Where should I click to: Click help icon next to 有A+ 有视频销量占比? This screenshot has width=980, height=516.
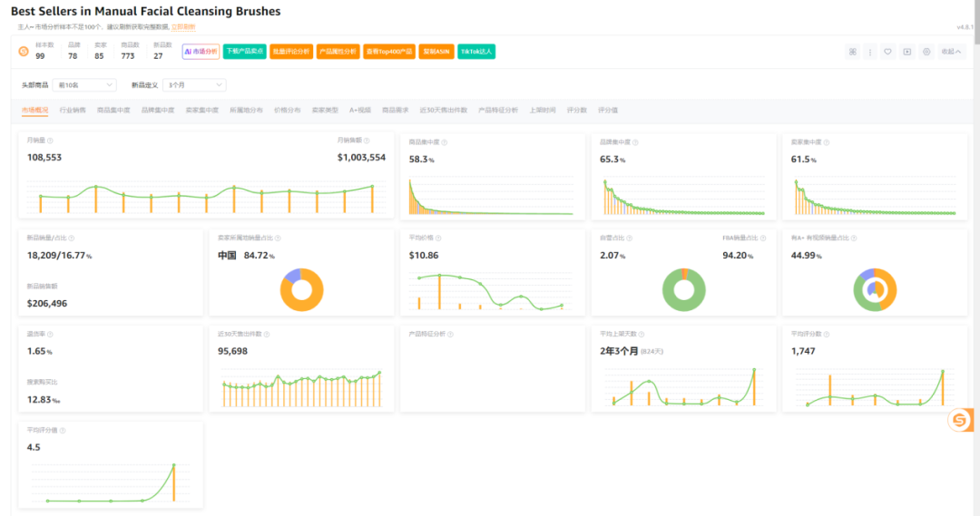coord(854,238)
